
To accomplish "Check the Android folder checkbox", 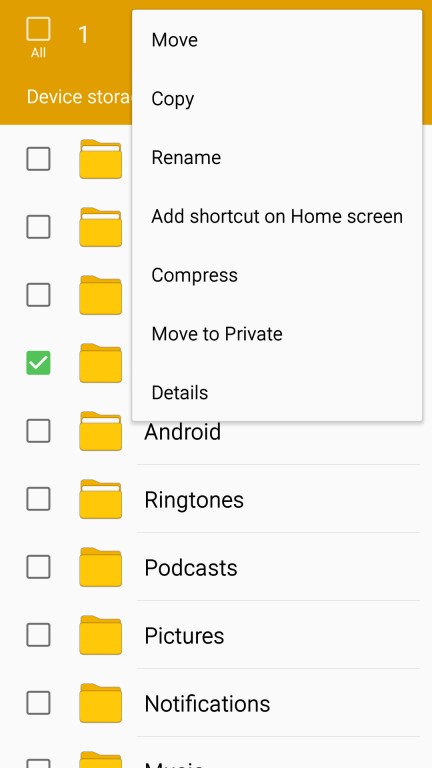I will pos(38,431).
